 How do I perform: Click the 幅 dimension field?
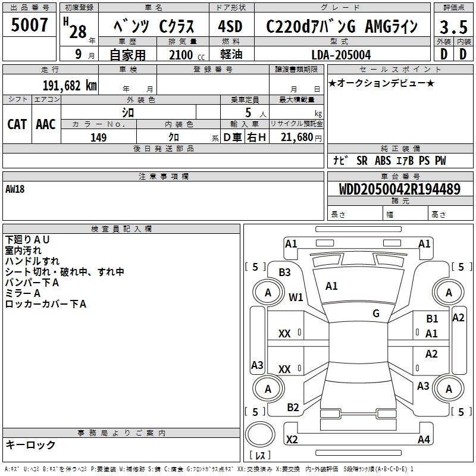point(406,214)
